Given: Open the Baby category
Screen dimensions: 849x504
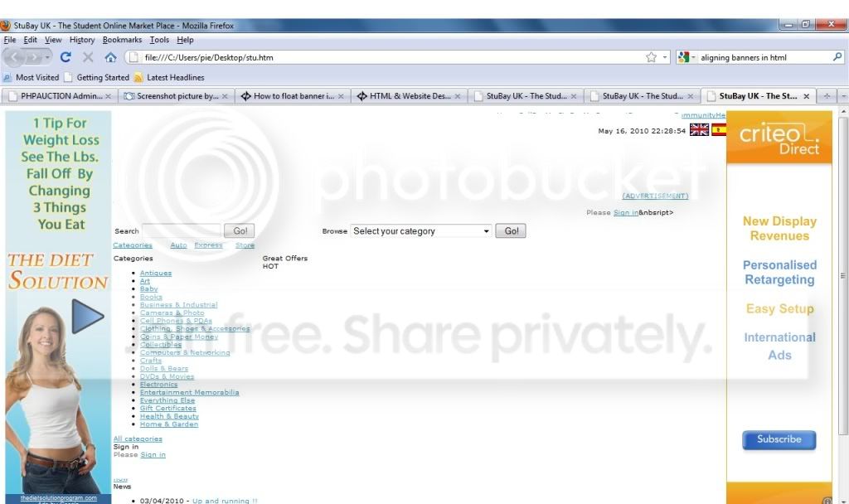Looking at the screenshot, I should [149, 289].
